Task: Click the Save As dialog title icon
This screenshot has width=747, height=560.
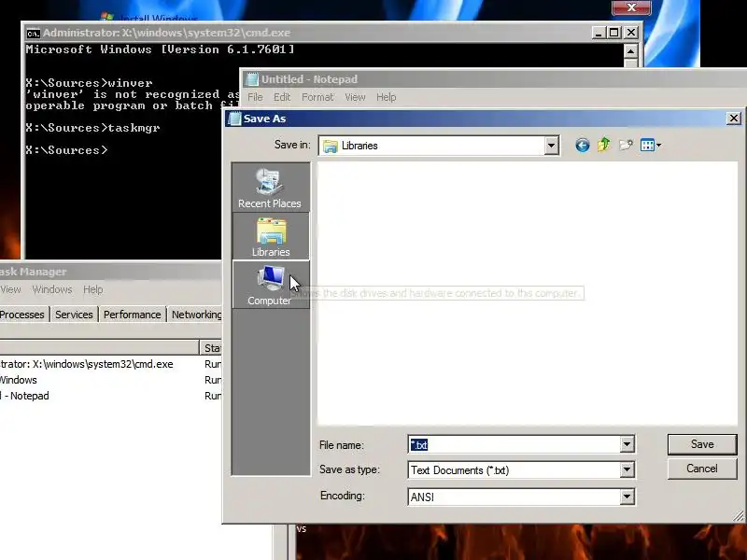Action: coord(234,119)
